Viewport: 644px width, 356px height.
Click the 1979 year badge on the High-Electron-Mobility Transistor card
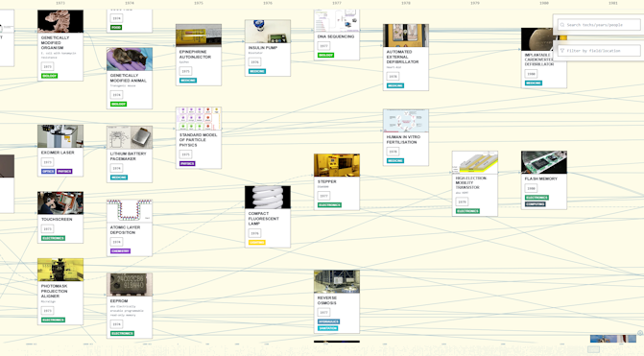(x=462, y=202)
